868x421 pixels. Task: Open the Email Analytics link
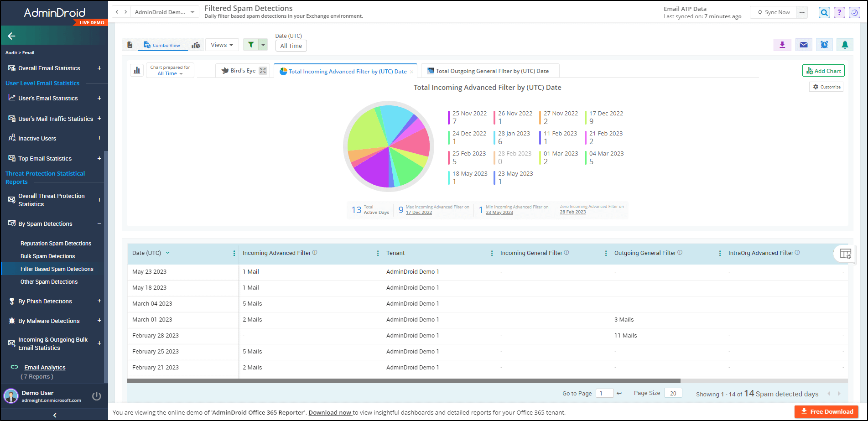tap(45, 367)
